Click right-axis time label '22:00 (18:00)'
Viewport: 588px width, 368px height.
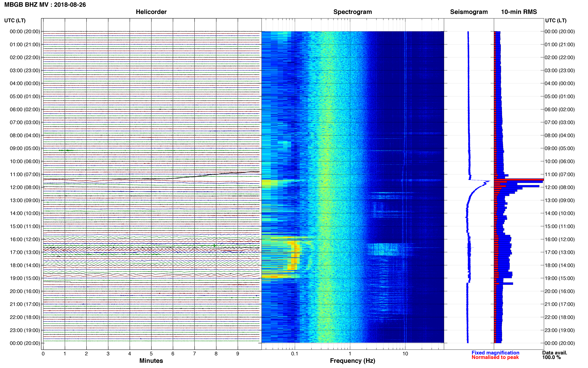pyautogui.click(x=560, y=317)
